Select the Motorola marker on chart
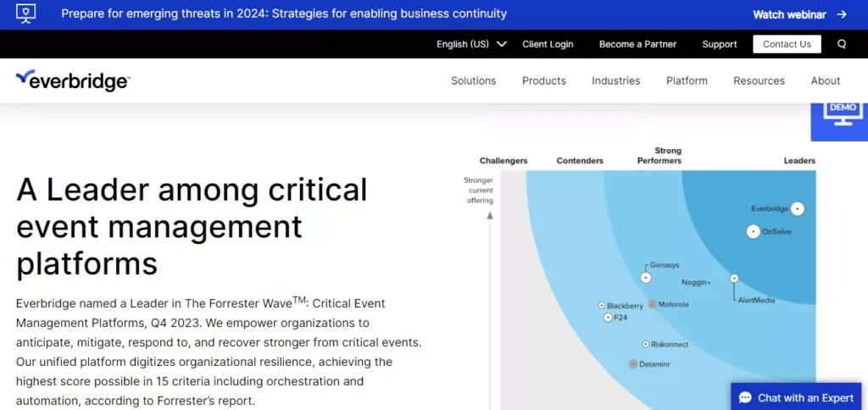The height and width of the screenshot is (410, 868). tap(652, 304)
